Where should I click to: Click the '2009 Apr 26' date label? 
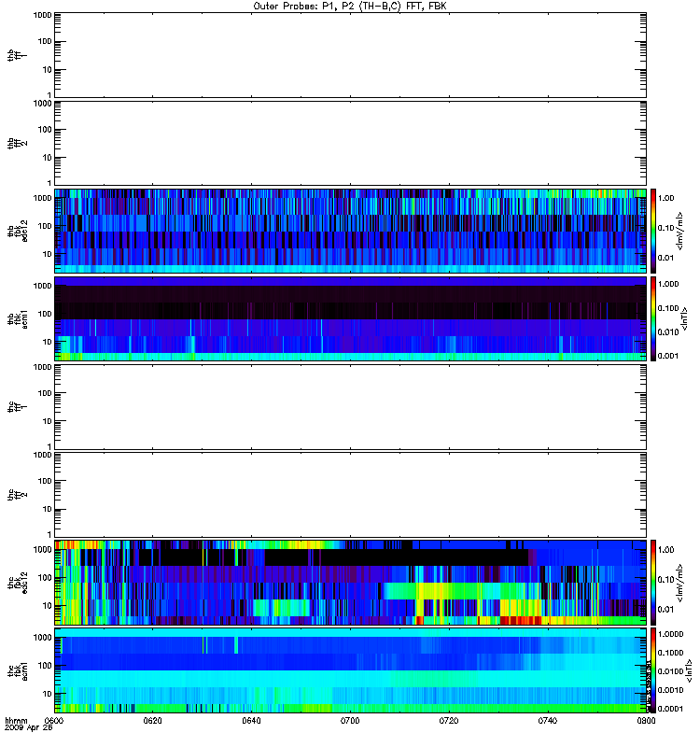click(29, 728)
